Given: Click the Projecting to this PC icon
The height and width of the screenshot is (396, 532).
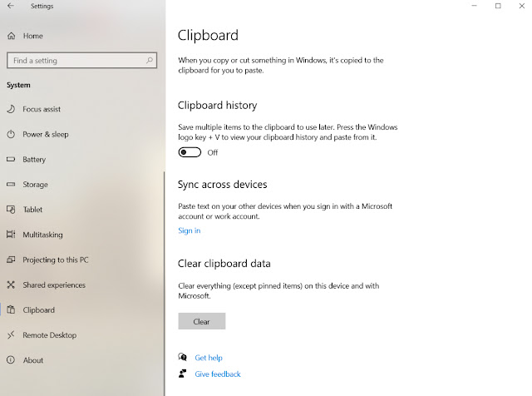Looking at the screenshot, I should click(x=11, y=260).
